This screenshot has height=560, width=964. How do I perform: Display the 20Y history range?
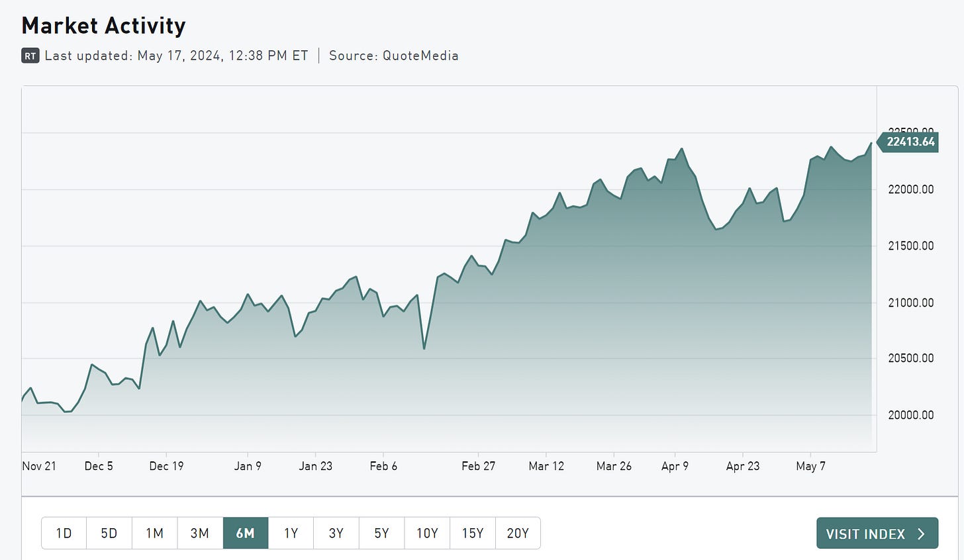(518, 533)
